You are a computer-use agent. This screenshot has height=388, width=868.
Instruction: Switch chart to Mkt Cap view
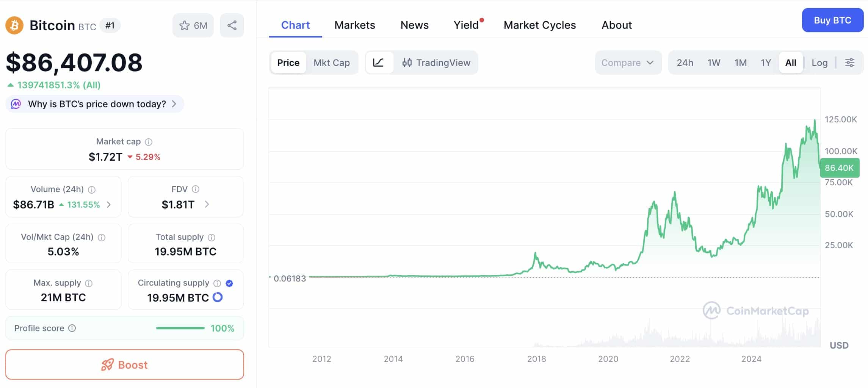point(332,63)
